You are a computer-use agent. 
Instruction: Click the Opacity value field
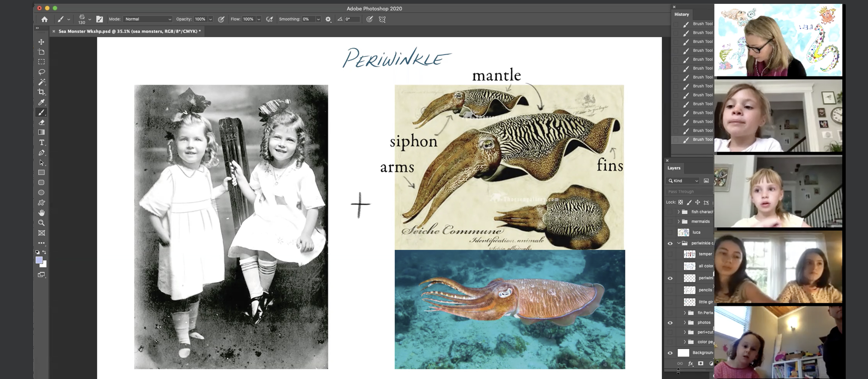coord(200,19)
